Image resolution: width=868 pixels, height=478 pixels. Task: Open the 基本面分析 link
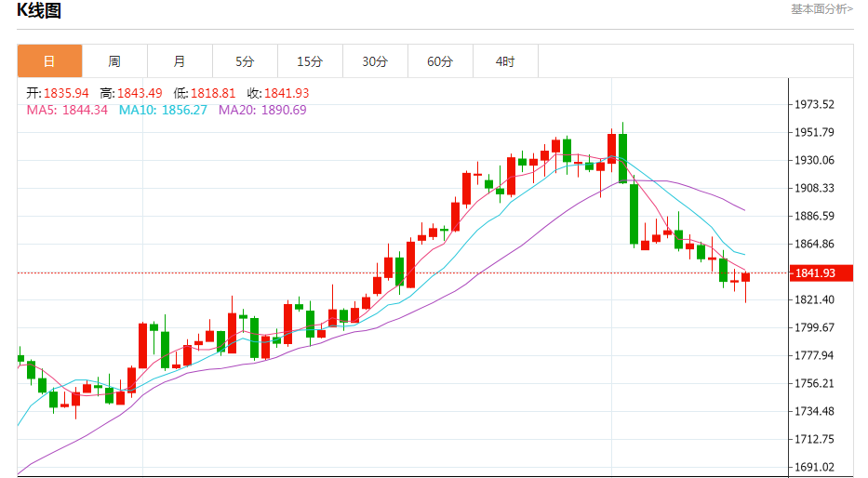coord(821,9)
